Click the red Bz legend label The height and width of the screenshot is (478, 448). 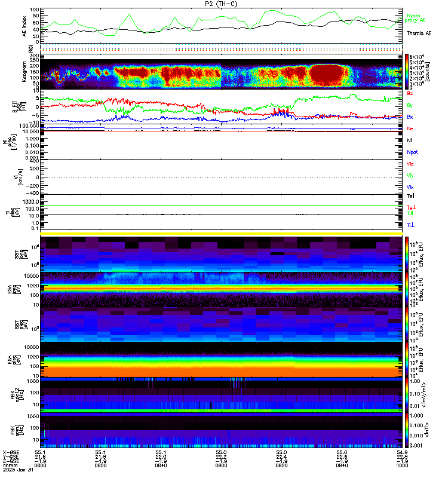click(x=410, y=93)
